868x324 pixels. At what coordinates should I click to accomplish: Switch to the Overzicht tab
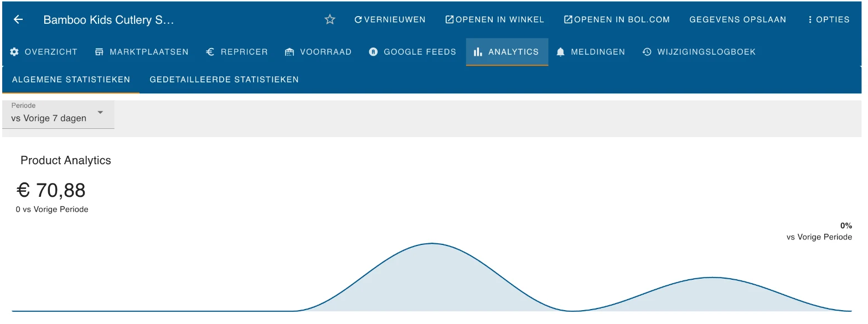click(x=44, y=52)
